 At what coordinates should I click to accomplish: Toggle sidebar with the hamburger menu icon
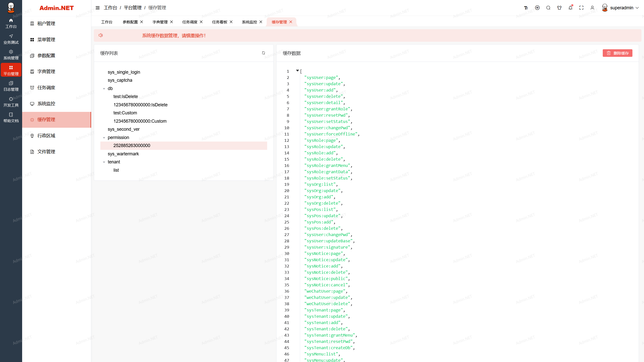pos(98,8)
